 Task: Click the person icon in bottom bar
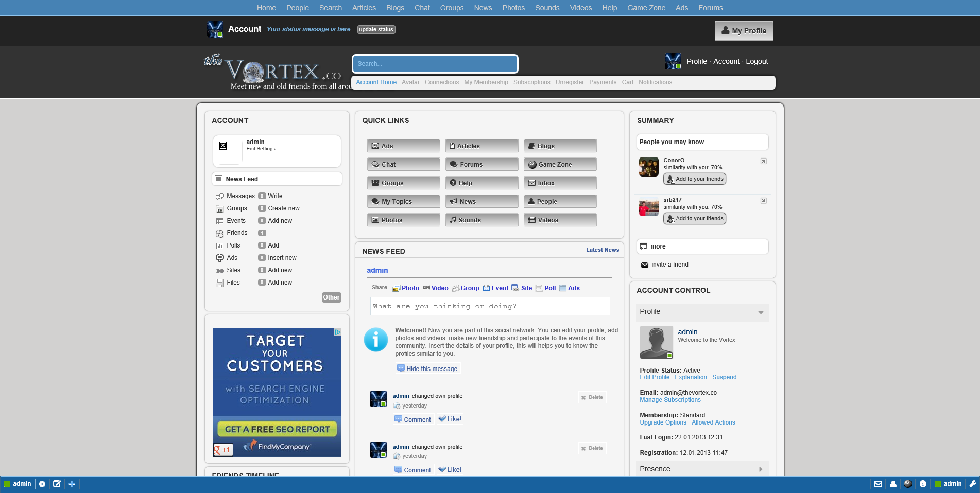click(x=893, y=484)
